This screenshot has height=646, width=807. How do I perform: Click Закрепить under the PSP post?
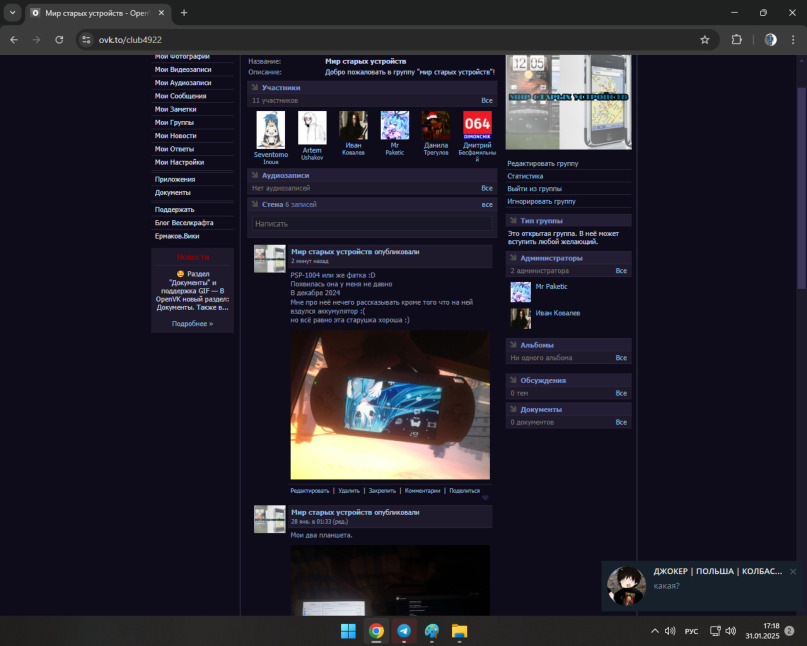pos(382,491)
